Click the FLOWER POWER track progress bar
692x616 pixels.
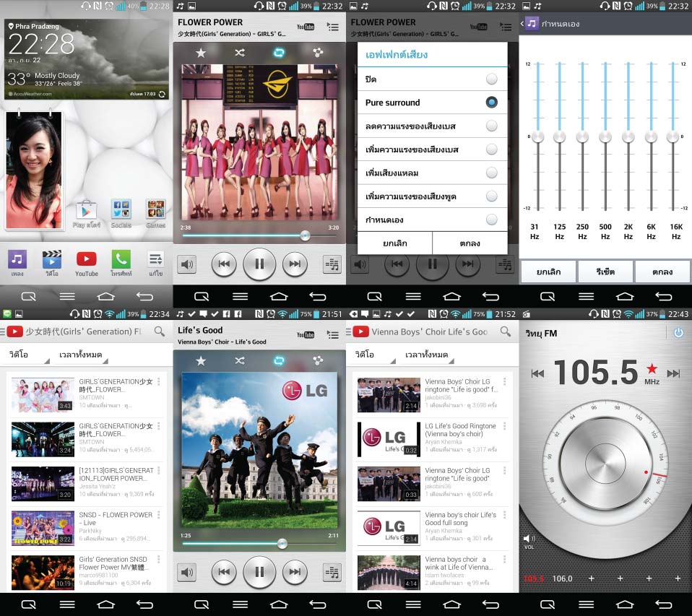coord(259,235)
